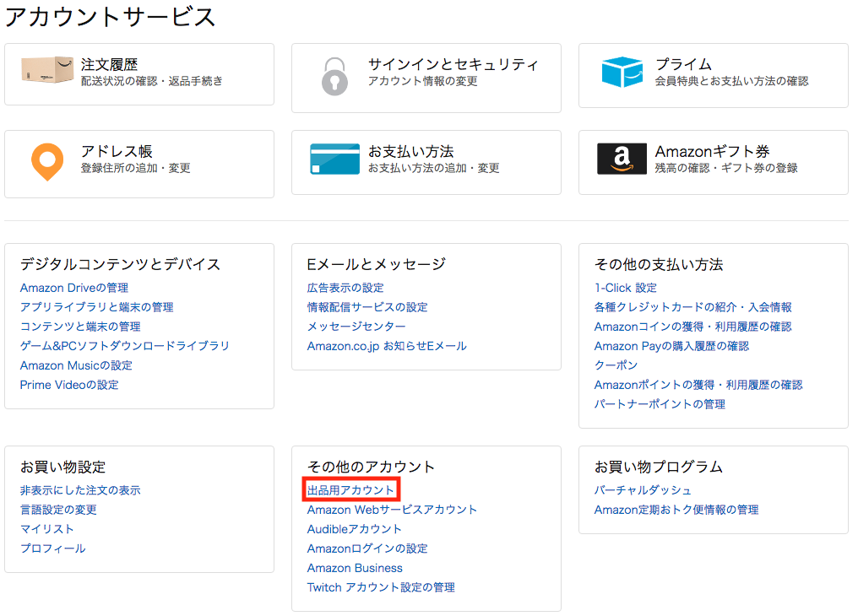Click 登録住所の追加・変更 subtitle text
The width and height of the screenshot is (858, 616).
point(135,168)
